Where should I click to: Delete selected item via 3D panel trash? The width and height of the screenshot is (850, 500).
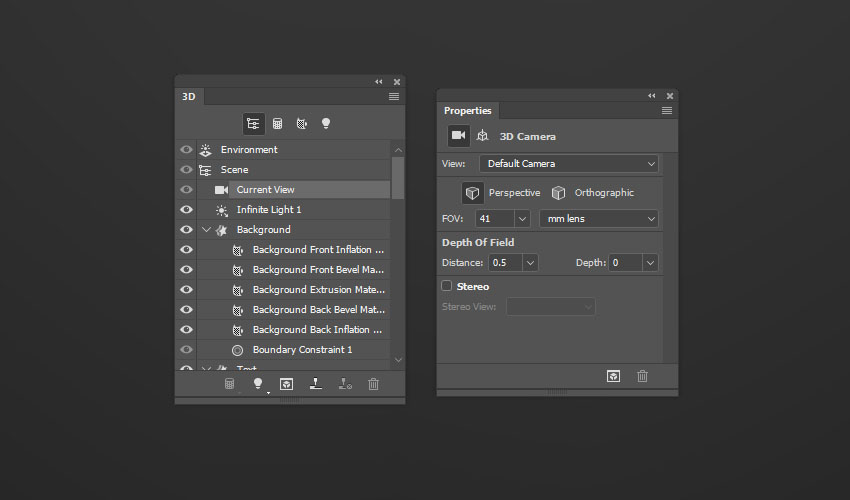click(374, 384)
